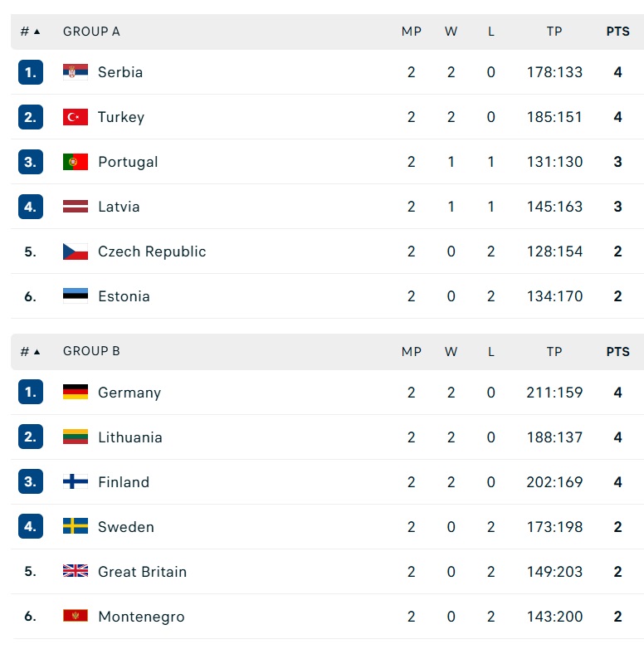Sort Group B by rank arrow

coord(37,352)
